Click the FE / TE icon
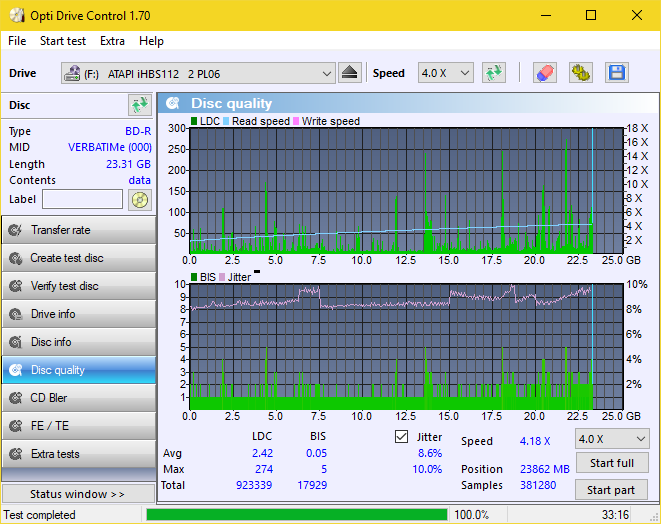This screenshot has width=661, height=524. tap(16, 426)
